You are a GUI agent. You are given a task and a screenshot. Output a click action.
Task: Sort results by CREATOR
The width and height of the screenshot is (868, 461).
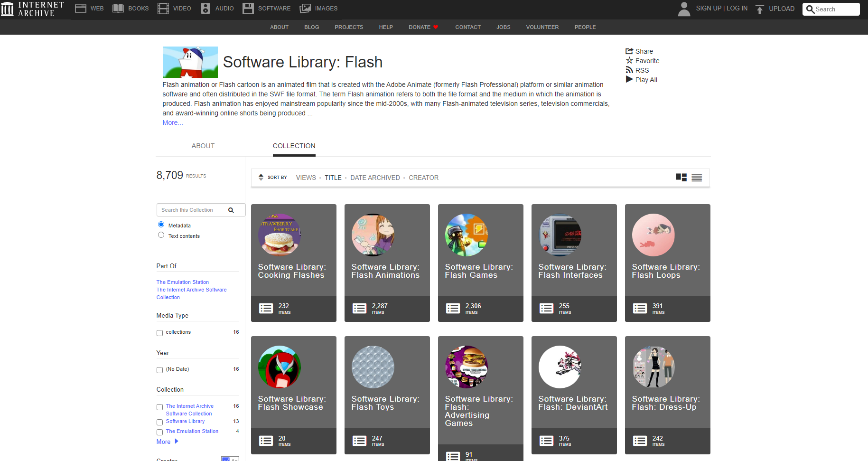[424, 178]
